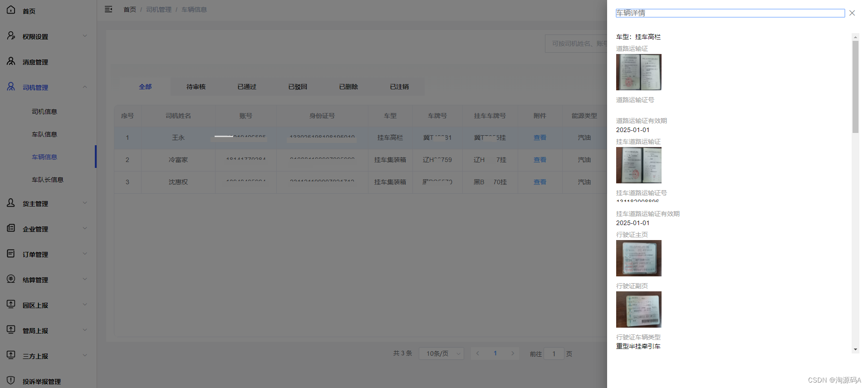Open the 行驶证副页 thumbnail image
This screenshot has width=868, height=388.
(x=639, y=309)
